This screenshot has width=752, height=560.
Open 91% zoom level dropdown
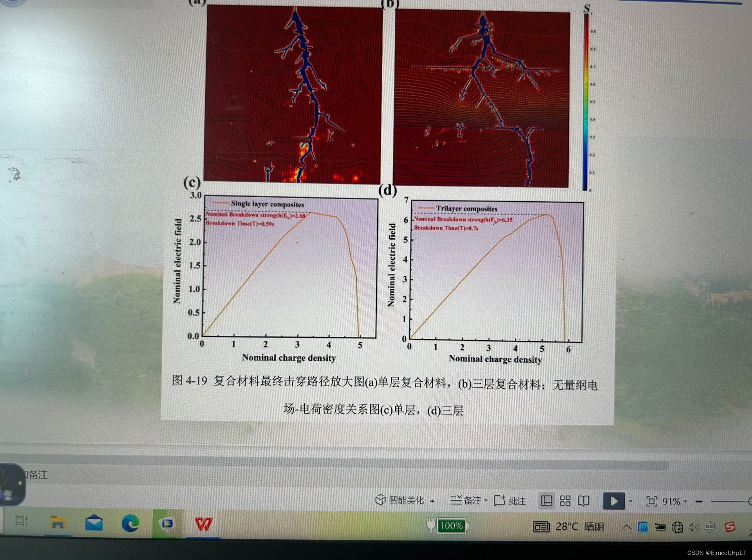pos(674,501)
